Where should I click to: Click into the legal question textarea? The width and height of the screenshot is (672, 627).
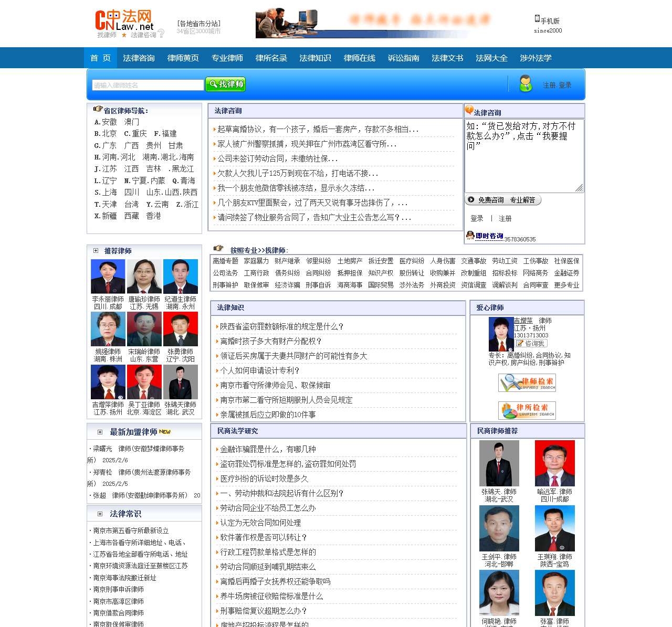coord(524,156)
